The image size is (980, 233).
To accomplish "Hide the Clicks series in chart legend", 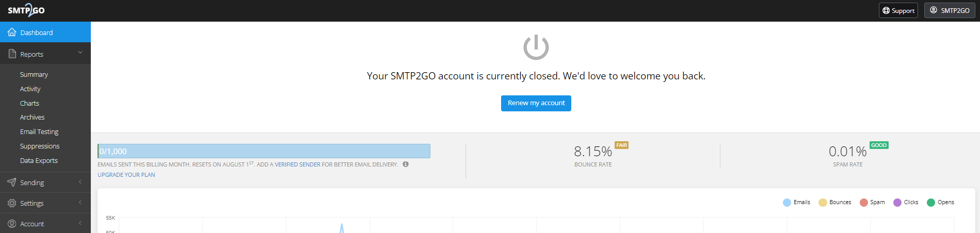I will [x=906, y=202].
